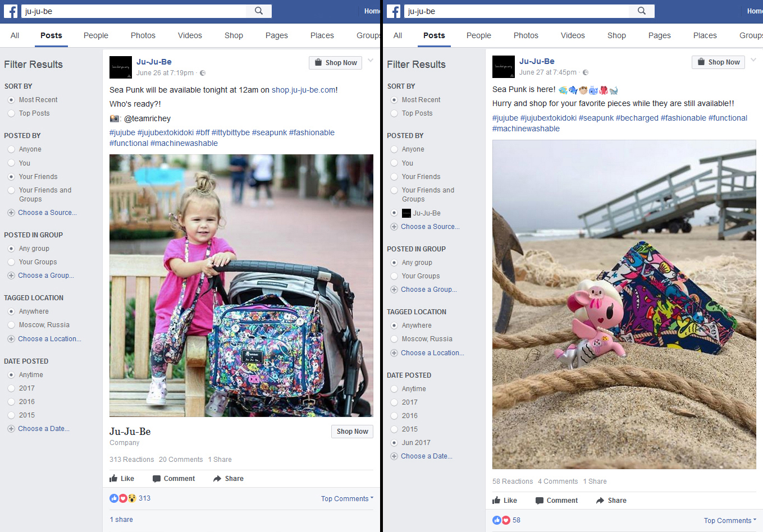The height and width of the screenshot is (532, 763).
Task: Expand Choose a Group in the right window
Action: pyautogui.click(x=423, y=290)
